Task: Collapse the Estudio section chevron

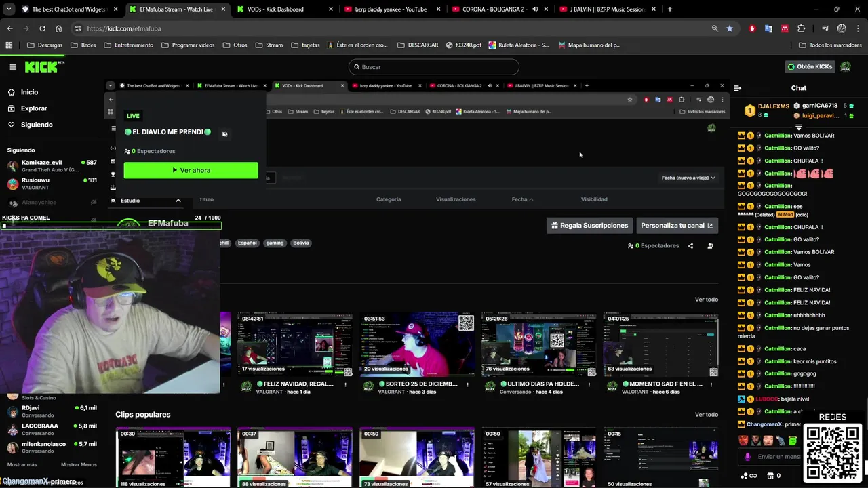Action: [178, 201]
